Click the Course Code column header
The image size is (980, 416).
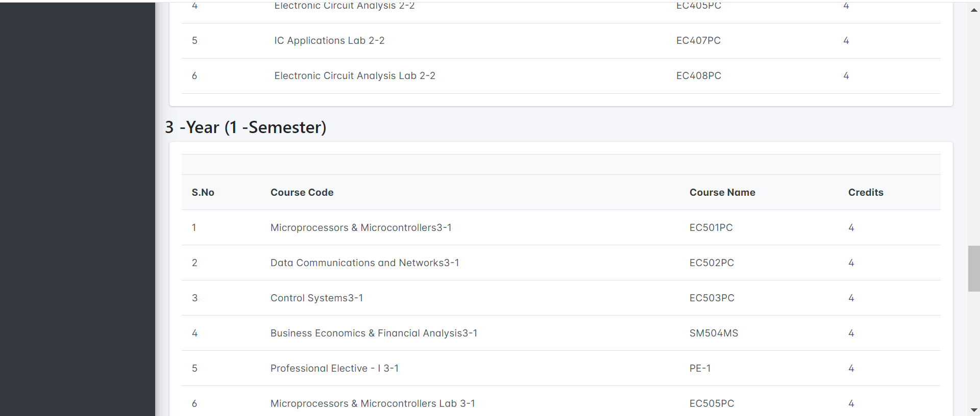click(x=302, y=193)
